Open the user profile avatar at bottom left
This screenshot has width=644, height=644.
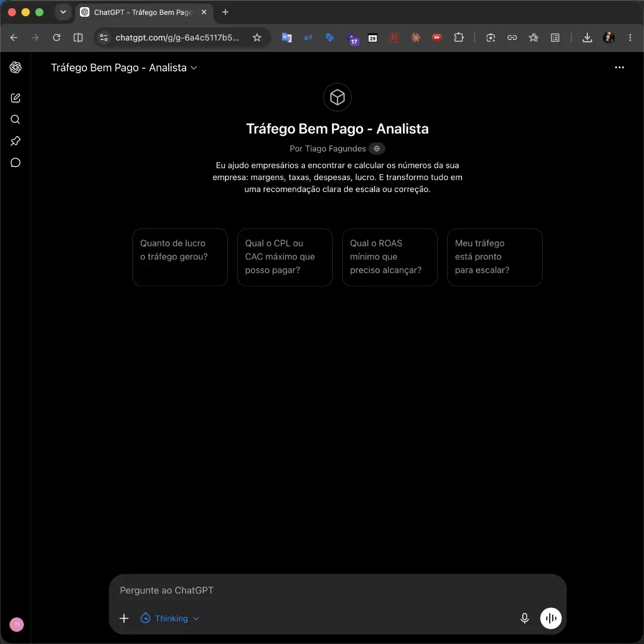17,625
